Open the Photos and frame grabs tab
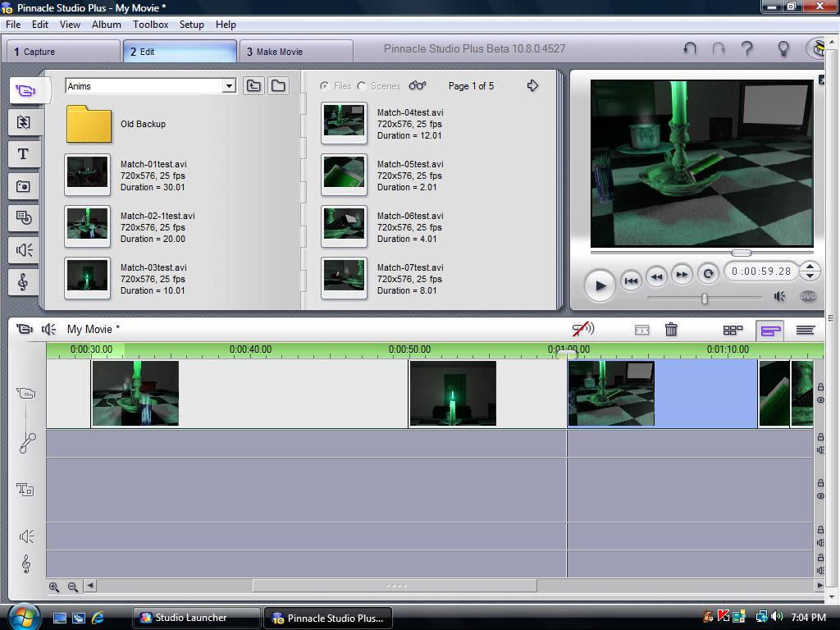This screenshot has width=840, height=630. pos(24,186)
